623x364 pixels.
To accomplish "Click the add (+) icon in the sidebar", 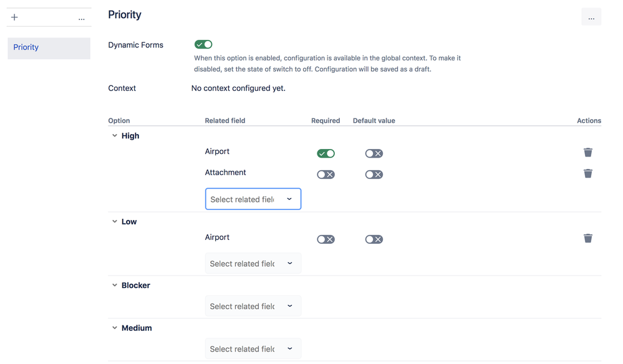I will click(14, 17).
